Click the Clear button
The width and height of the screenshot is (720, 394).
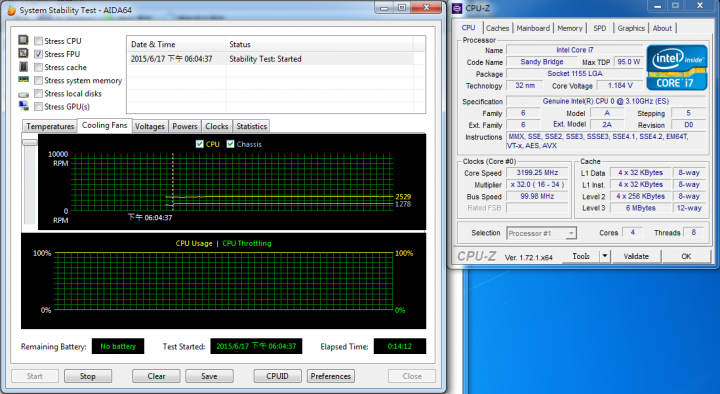click(x=156, y=376)
